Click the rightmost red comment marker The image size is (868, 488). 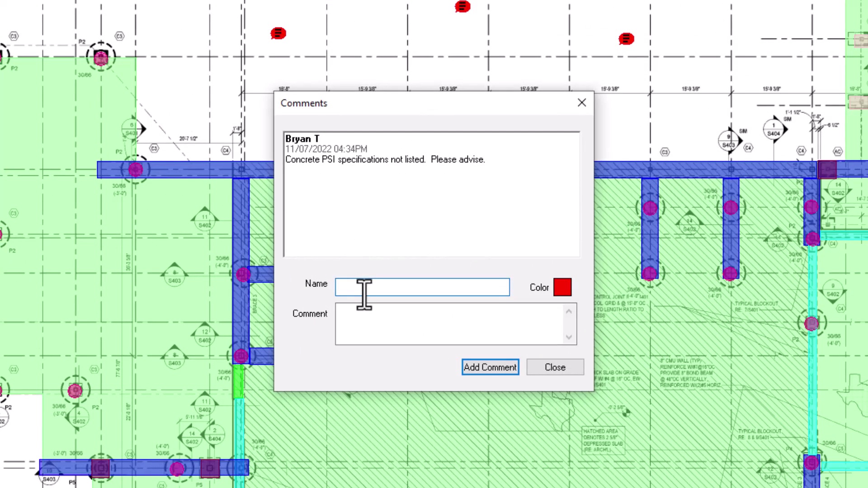coord(626,39)
